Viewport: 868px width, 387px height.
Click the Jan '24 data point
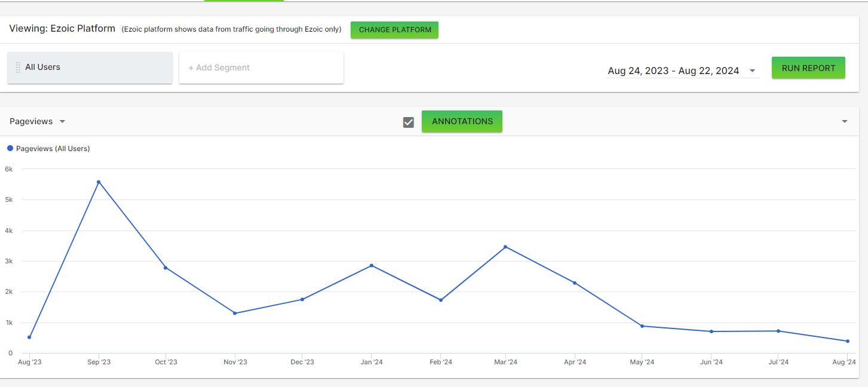tap(372, 265)
